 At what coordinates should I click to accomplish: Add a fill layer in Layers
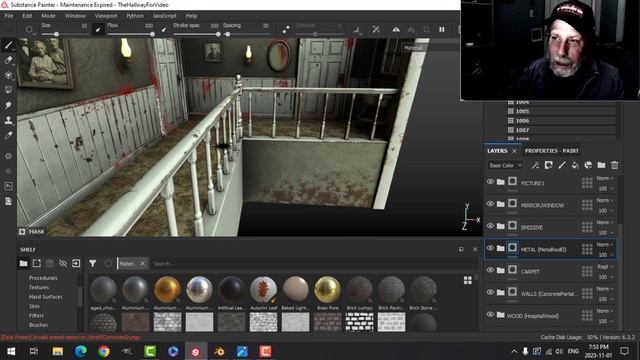tap(575, 165)
